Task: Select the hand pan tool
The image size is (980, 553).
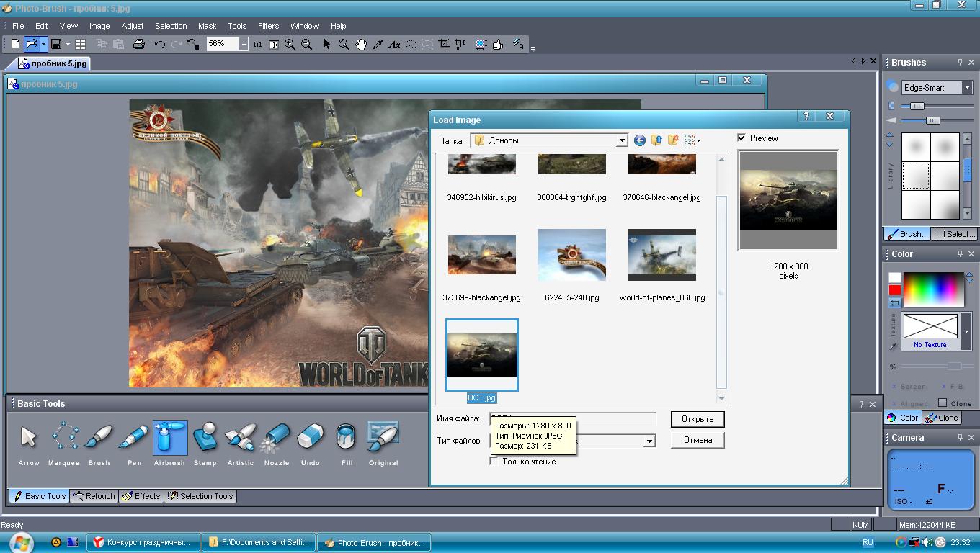Action: [x=360, y=45]
